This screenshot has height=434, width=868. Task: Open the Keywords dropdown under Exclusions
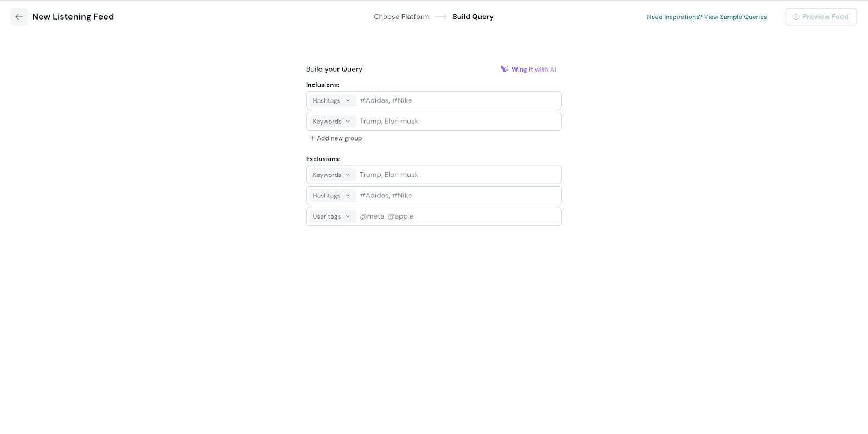[331, 175]
